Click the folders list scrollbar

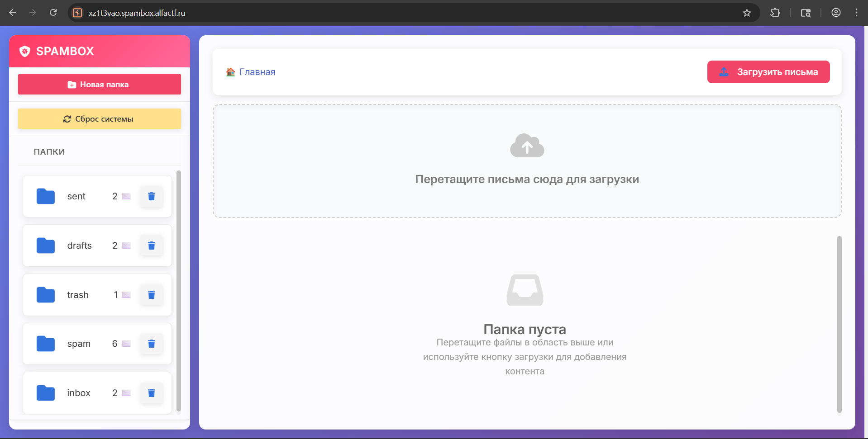(x=178, y=289)
